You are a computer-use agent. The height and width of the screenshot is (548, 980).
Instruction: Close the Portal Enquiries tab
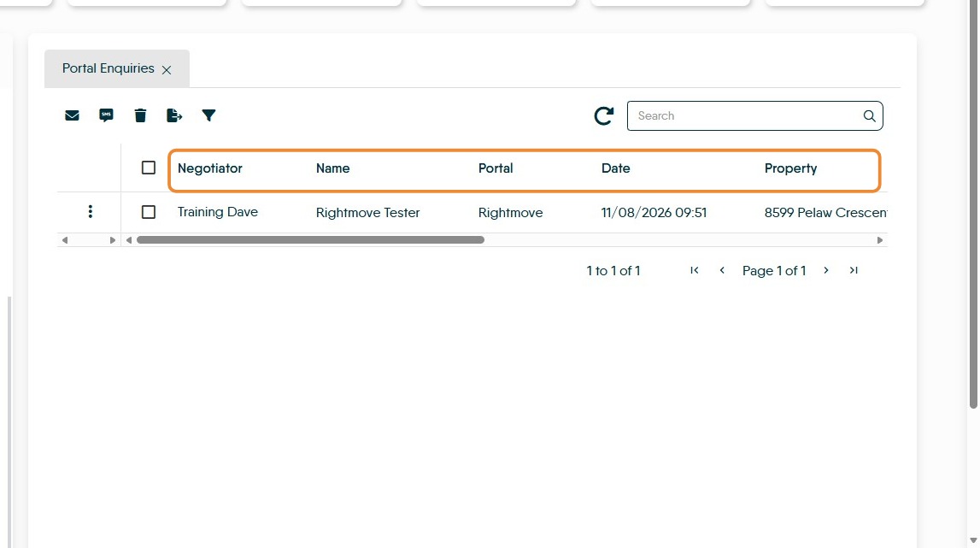tap(167, 70)
